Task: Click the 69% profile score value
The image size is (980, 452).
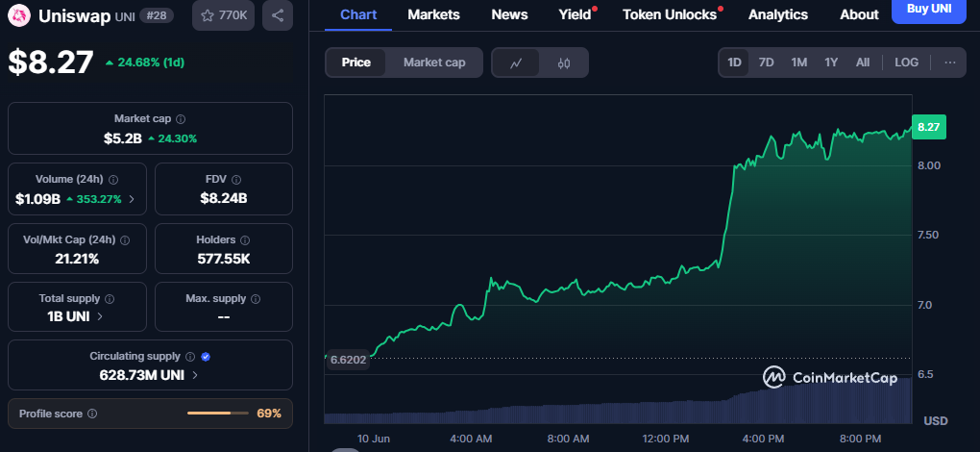Action: [x=269, y=414]
